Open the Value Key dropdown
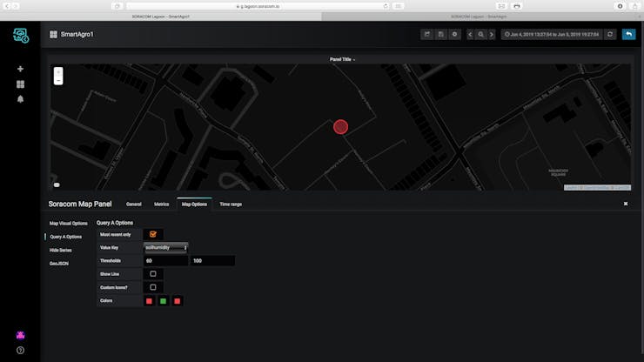This screenshot has width=644, height=362. (165, 248)
